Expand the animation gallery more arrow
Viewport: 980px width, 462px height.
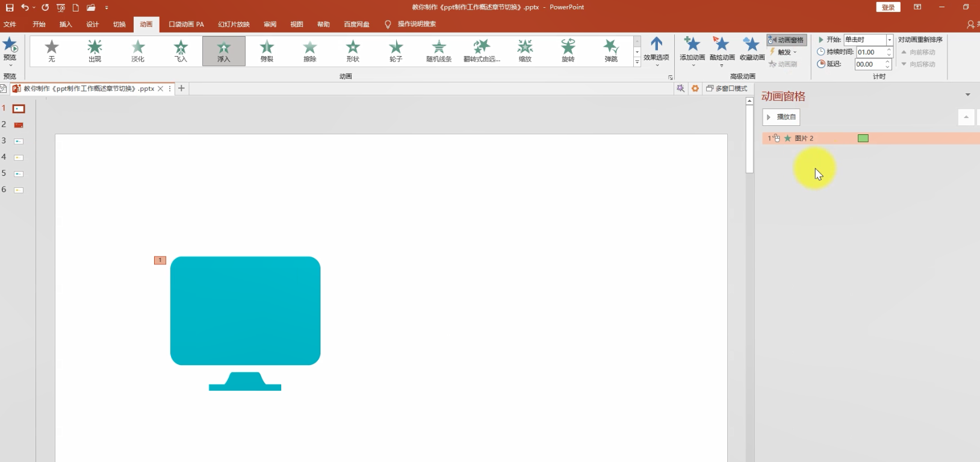(637, 63)
